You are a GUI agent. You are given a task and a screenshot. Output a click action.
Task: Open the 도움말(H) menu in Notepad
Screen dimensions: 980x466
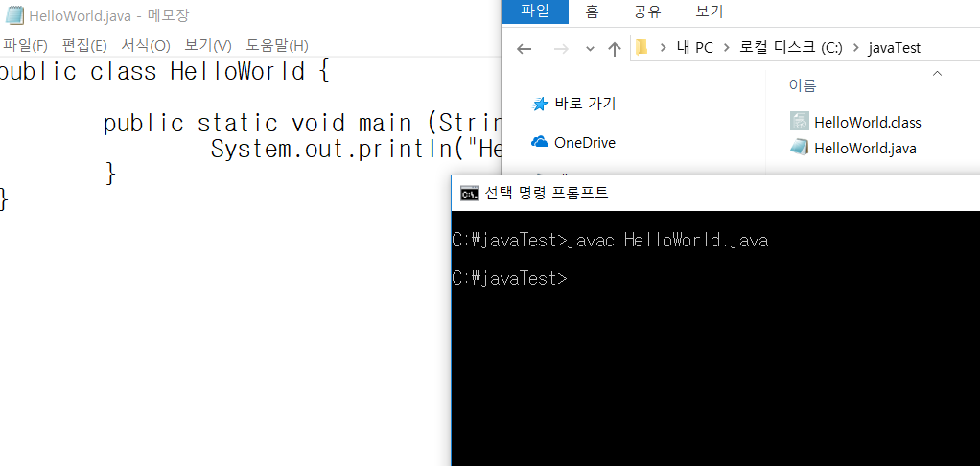pyautogui.click(x=277, y=46)
